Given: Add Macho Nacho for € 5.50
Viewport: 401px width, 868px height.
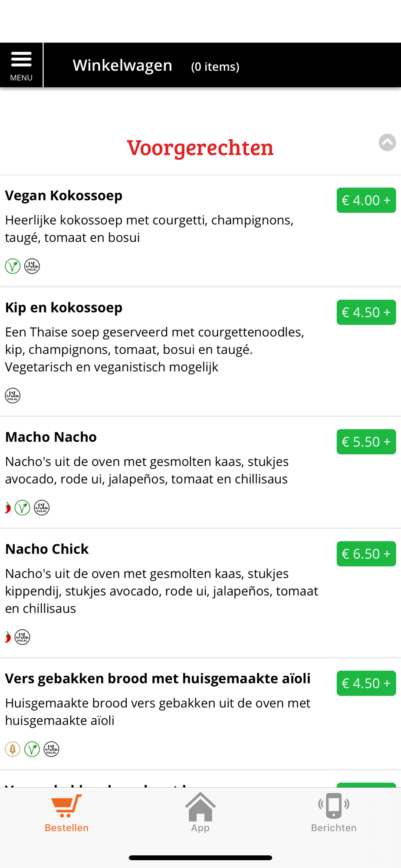Looking at the screenshot, I should (x=366, y=441).
